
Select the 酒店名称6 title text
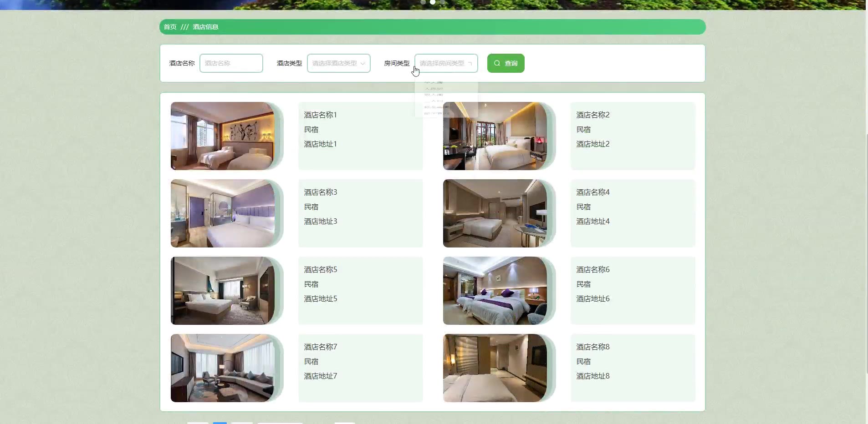pos(593,270)
